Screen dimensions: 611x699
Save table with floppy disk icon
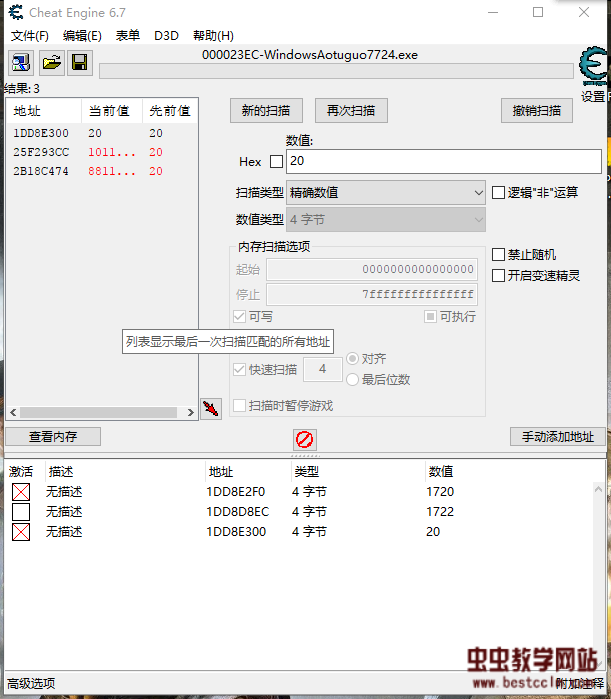click(x=80, y=62)
